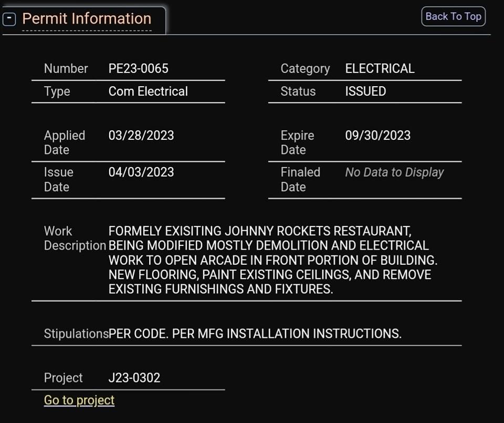Screen dimensions: 504x423
Task: Click the Work Description label
Action: (75, 238)
